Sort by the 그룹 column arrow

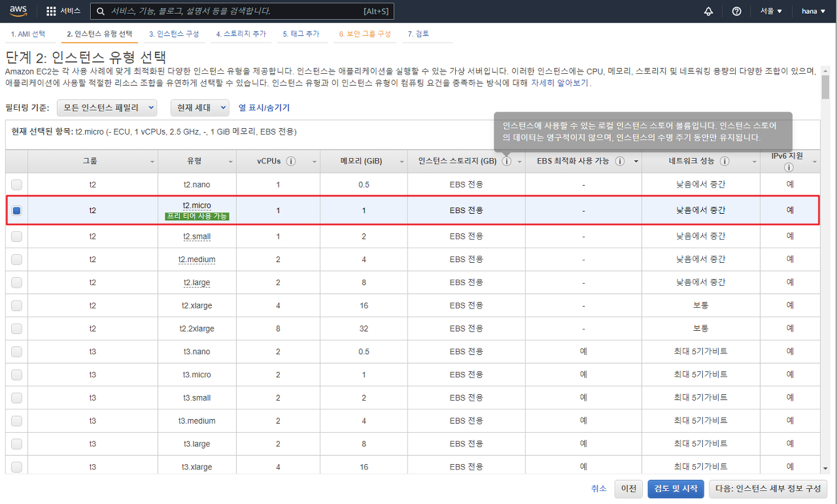pyautogui.click(x=152, y=161)
